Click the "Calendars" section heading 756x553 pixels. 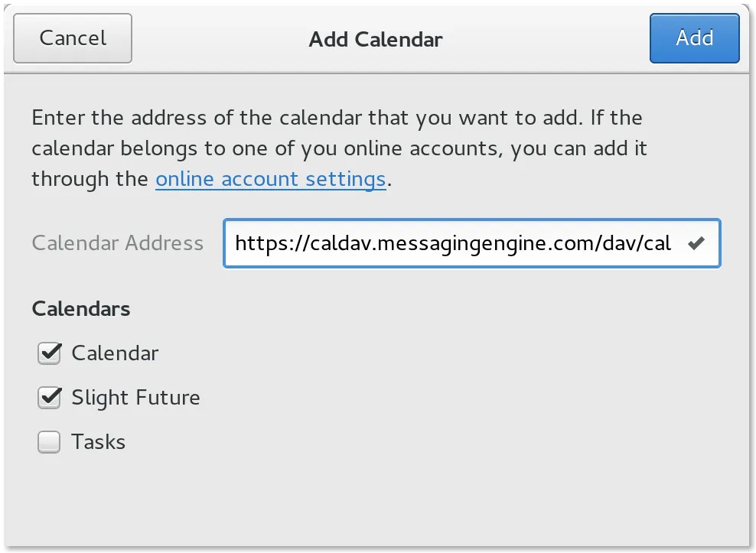click(81, 308)
